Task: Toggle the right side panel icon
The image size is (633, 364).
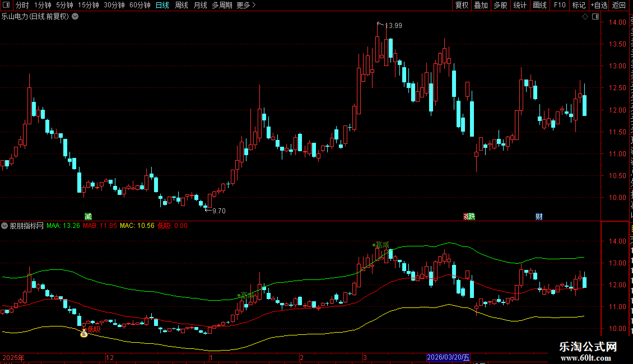Action: 595,17
